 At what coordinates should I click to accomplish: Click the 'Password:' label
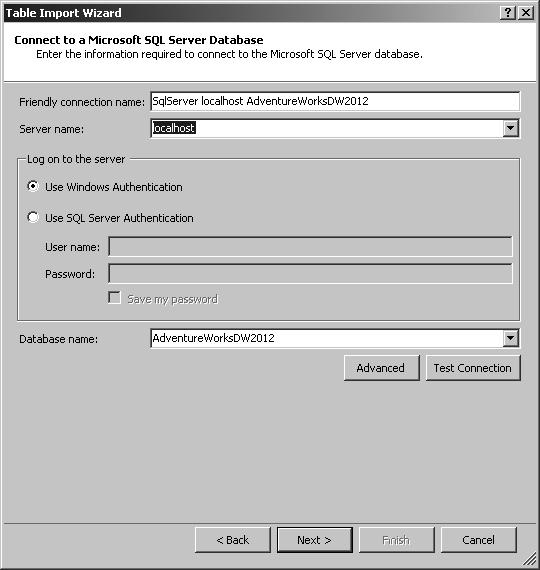70,274
